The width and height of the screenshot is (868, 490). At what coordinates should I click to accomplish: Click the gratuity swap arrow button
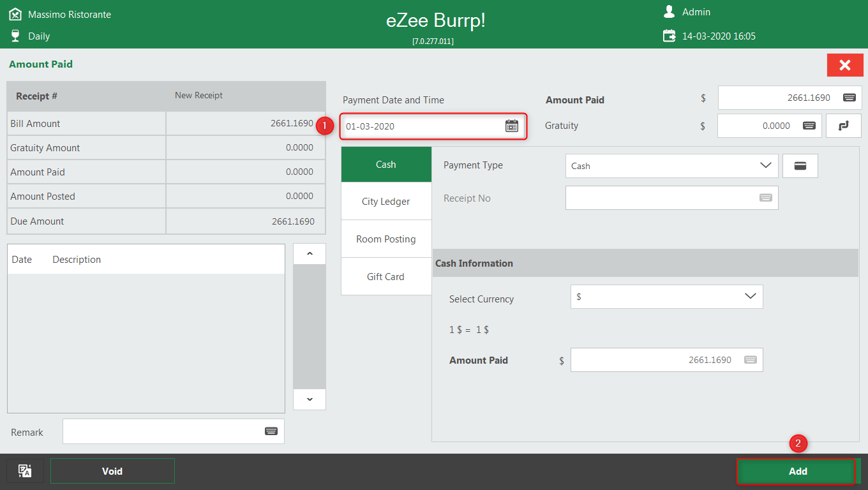(x=844, y=126)
